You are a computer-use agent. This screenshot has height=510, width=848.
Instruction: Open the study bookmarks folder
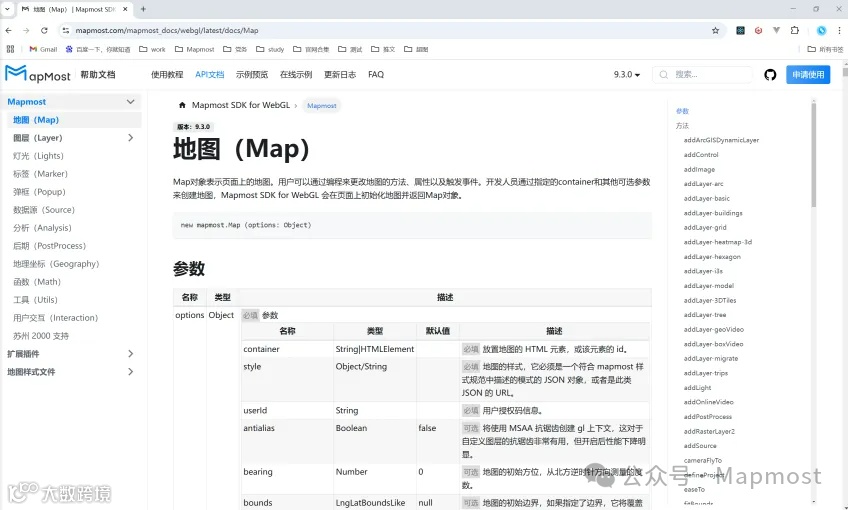(x=270, y=49)
